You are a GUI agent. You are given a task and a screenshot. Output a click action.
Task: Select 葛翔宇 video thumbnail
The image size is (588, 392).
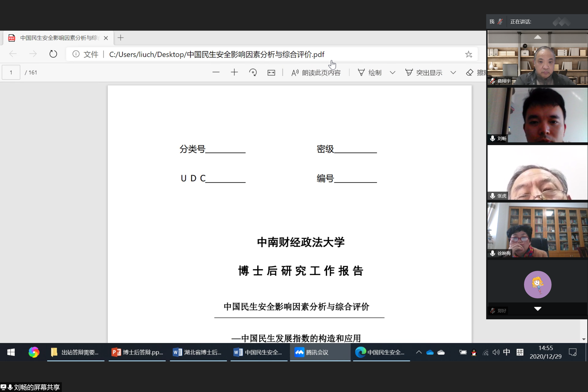[537, 57]
